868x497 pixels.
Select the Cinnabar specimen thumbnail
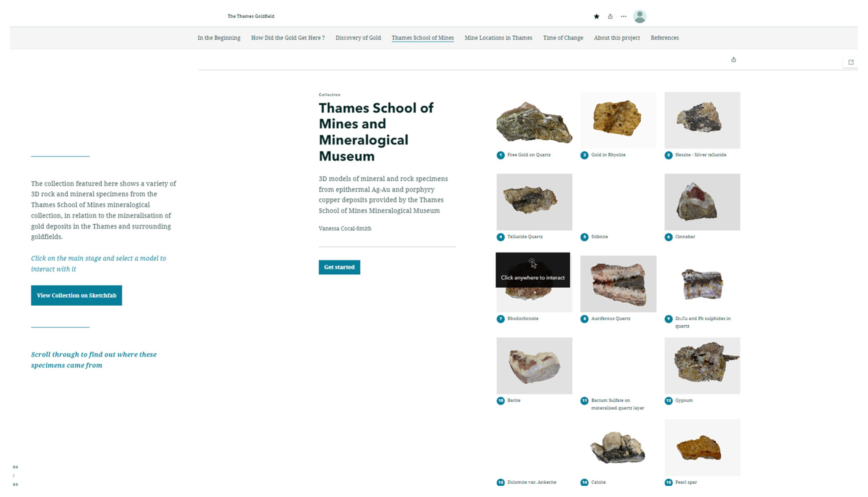tap(702, 202)
